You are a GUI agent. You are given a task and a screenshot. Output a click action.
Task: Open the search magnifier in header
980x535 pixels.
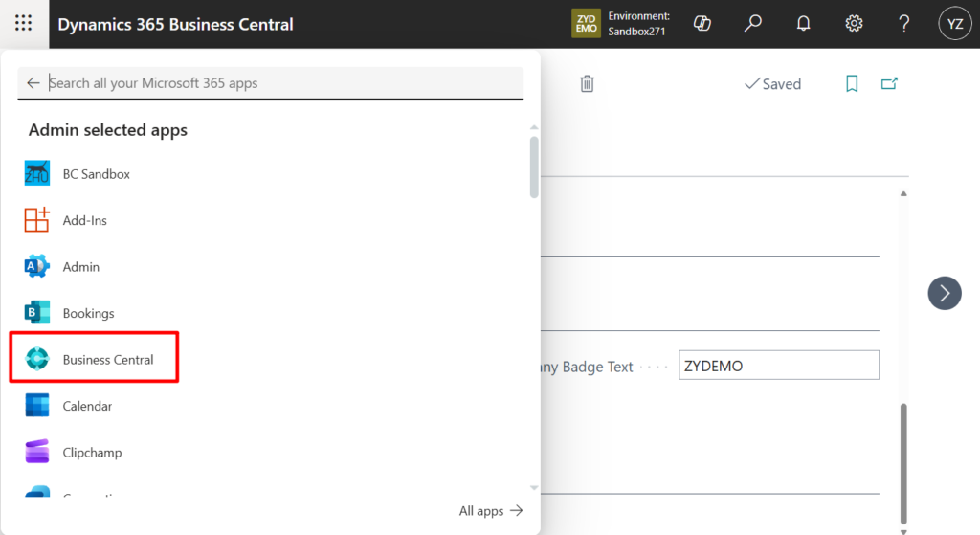(753, 24)
